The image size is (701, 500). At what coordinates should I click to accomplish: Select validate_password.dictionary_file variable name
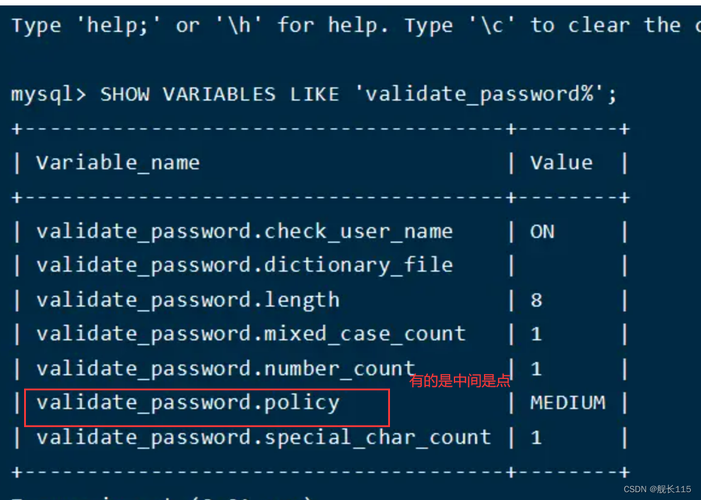click(x=244, y=265)
